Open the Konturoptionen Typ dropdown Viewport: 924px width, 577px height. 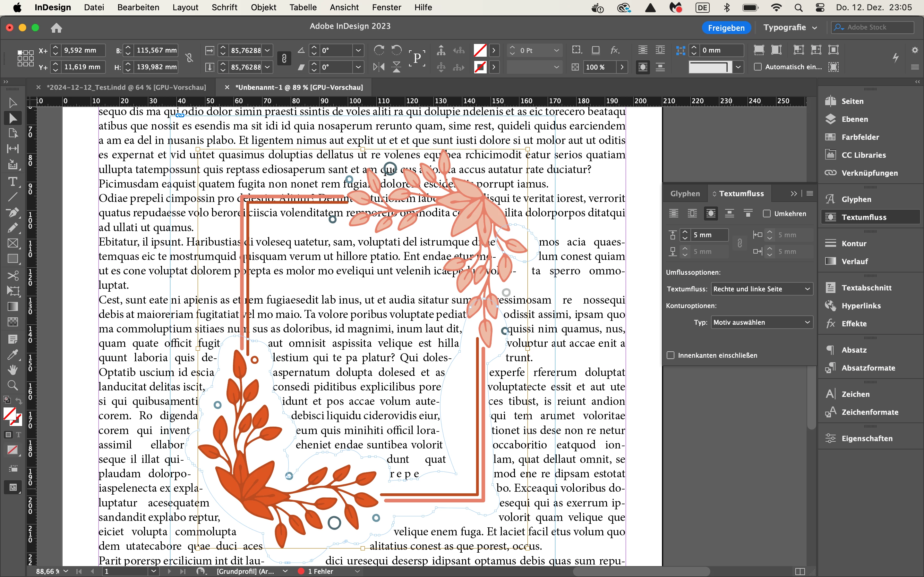pyautogui.click(x=761, y=322)
